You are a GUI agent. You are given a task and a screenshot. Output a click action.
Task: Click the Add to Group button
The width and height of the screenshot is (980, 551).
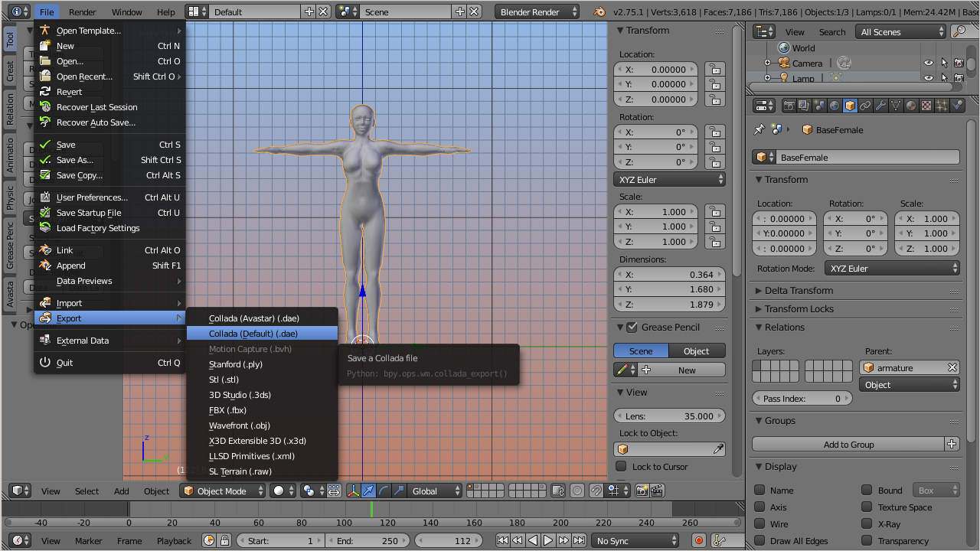(848, 445)
